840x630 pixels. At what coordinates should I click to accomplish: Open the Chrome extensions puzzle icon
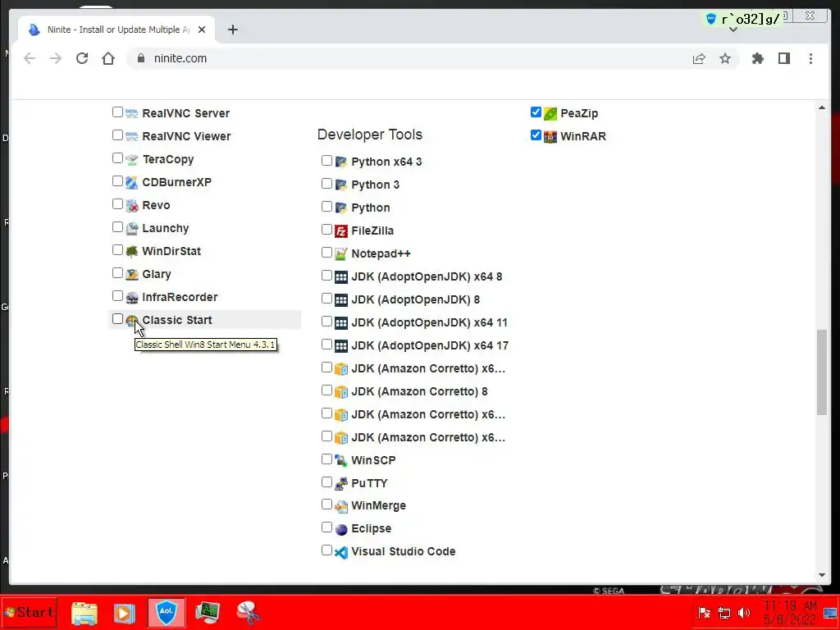pos(757,58)
